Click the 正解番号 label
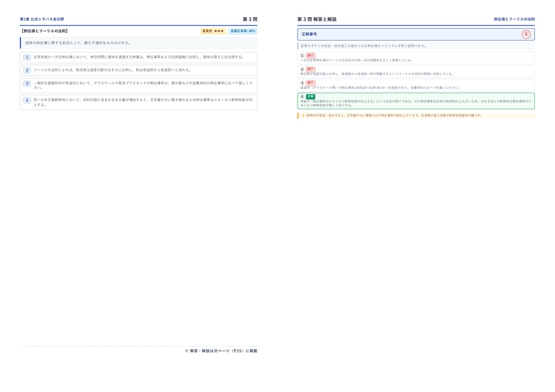Screen dimensions: 555x392 coord(309,34)
